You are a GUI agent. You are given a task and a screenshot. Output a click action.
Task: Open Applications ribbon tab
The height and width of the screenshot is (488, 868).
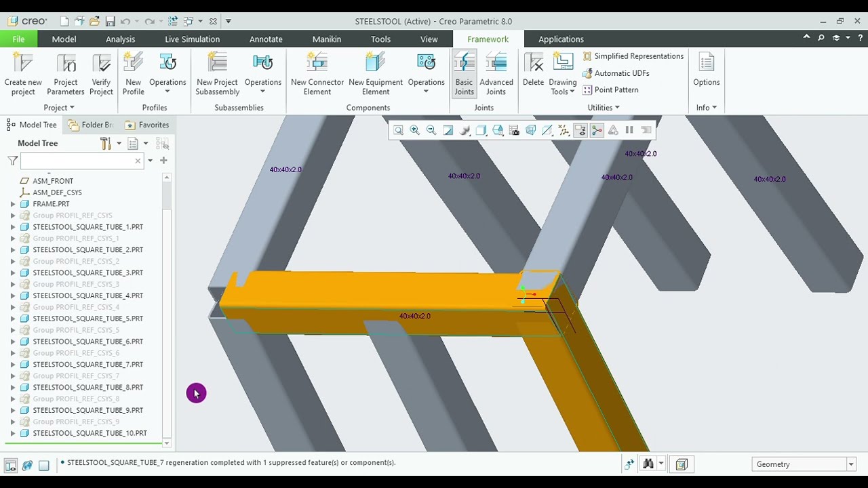[561, 39]
